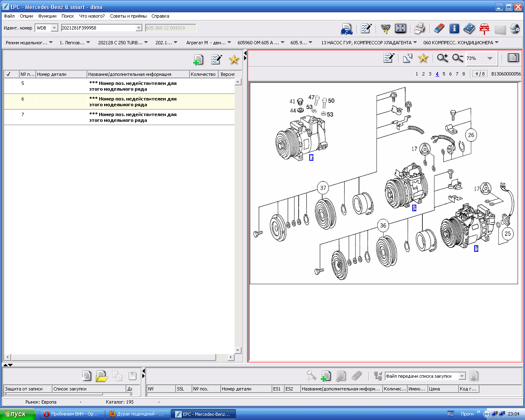Switch to Дурак подкидной Firefox taskbar item
Viewport: 525px width, 420px height.
[137, 414]
